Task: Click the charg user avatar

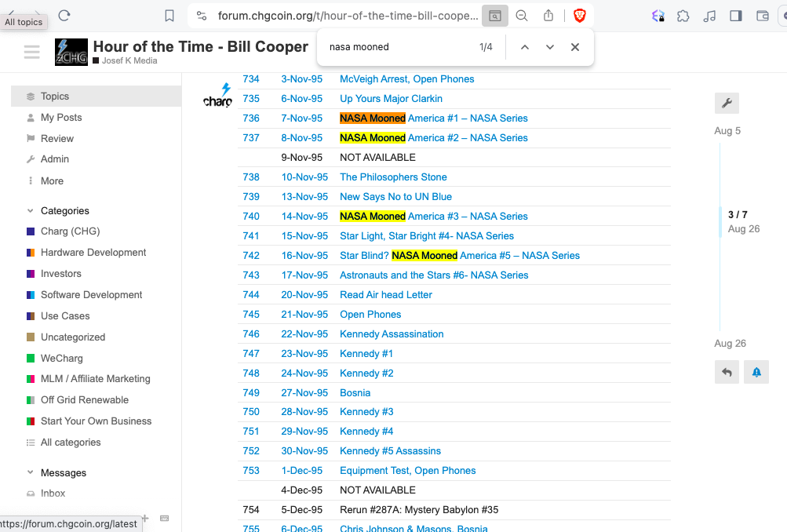Action: 217,96
